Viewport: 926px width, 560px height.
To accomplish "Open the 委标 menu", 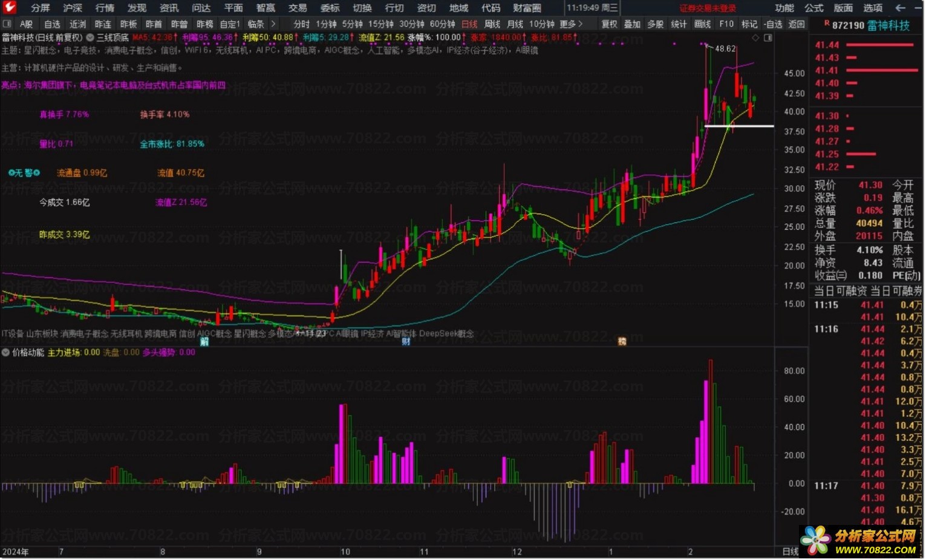I will point(330,8).
